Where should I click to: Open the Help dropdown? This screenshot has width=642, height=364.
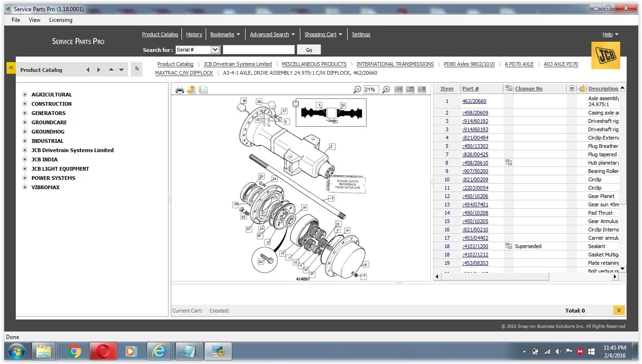click(610, 34)
